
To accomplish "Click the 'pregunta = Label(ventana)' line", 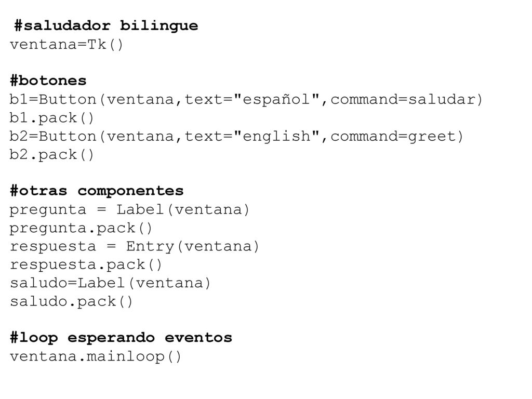I will [129, 210].
